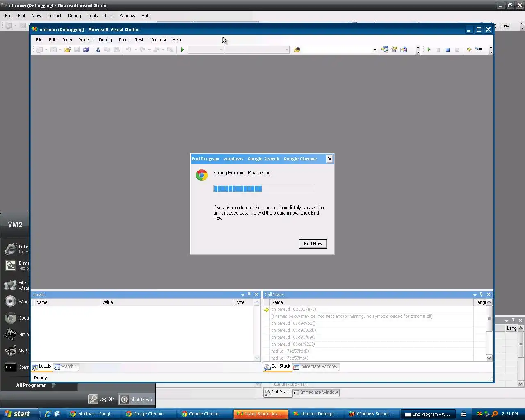Open Window menu in front Visual Studio
The width and height of the screenshot is (525, 420).
point(158,40)
